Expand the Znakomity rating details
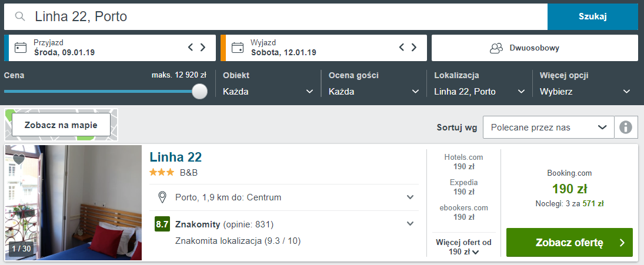This screenshot has height=265, width=644. tap(410, 224)
